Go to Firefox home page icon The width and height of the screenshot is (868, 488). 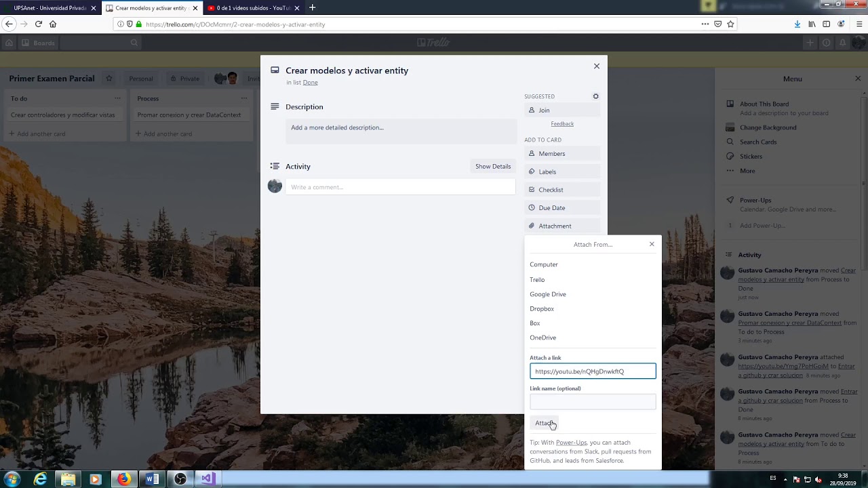53,24
